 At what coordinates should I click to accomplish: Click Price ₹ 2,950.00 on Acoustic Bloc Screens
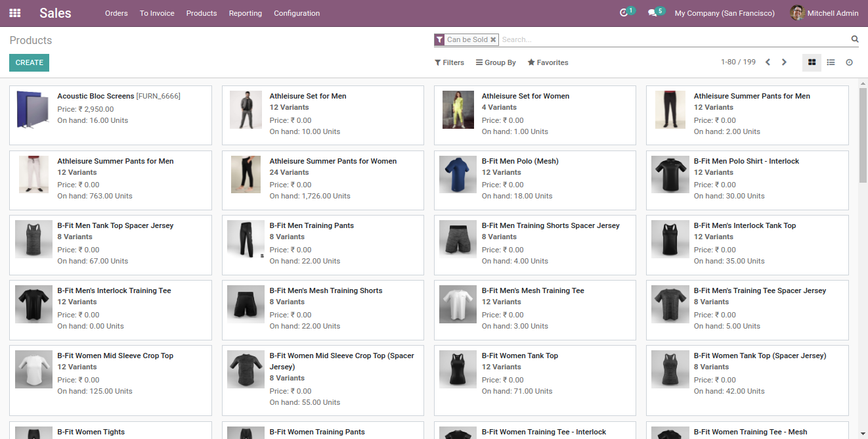(x=85, y=109)
